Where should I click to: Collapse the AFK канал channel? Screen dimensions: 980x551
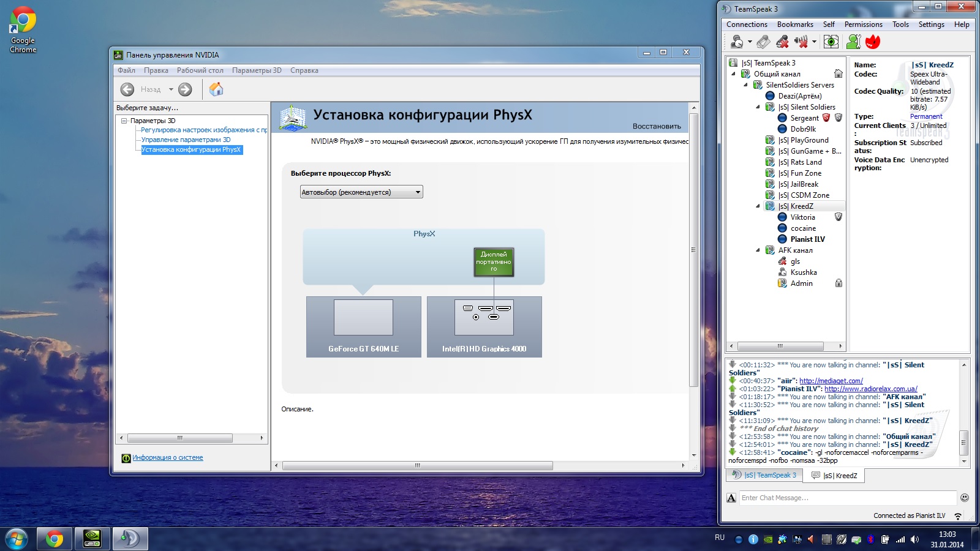[x=758, y=250]
